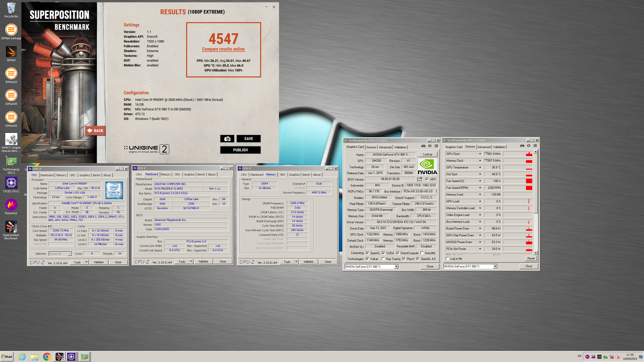This screenshot has height=362, width=644.
Task: Open the GPU selector dropdown in left GPU-Z window
Action: [x=396, y=267]
